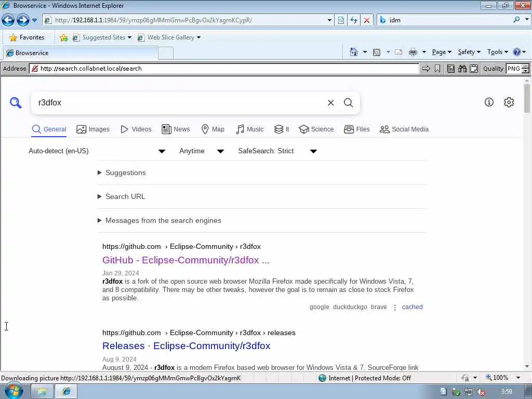Open the info circle icon on search page
The image size is (532, 399).
[489, 102]
